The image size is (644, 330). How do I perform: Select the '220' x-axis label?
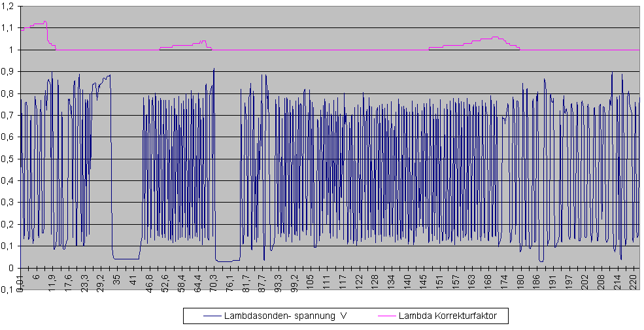coord(633,281)
